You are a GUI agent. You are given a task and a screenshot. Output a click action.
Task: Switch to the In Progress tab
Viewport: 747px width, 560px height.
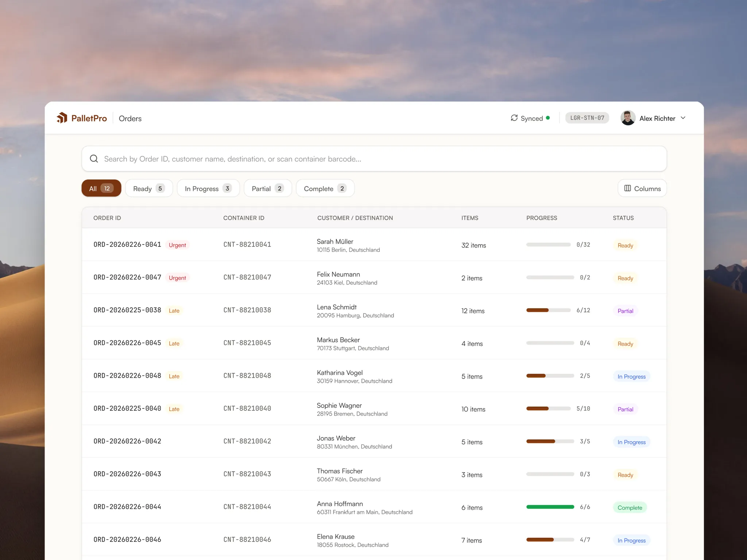208,188
